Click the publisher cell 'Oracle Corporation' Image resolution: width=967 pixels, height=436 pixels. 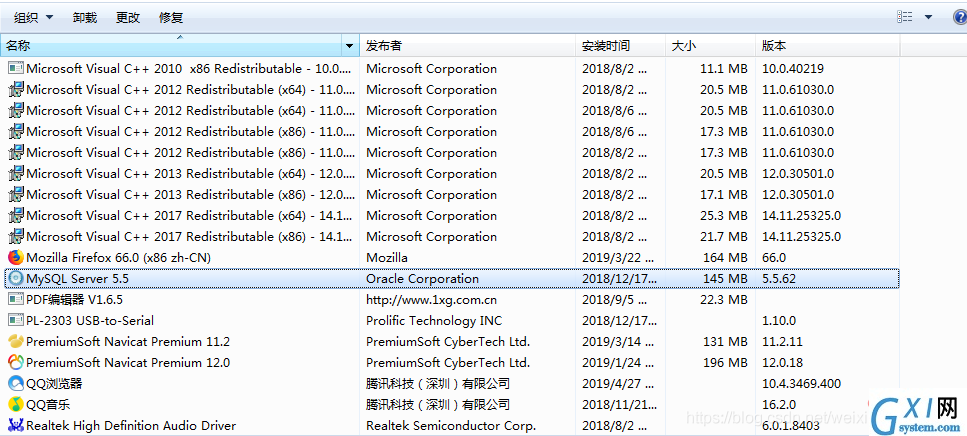point(422,278)
